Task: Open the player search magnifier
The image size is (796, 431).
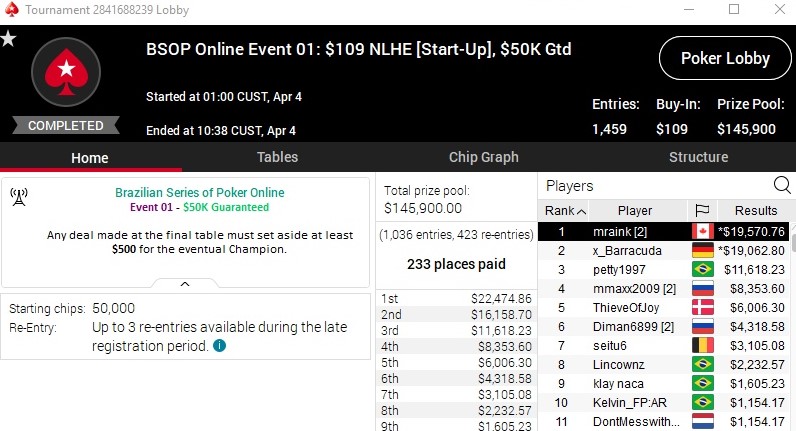Action: [x=781, y=185]
